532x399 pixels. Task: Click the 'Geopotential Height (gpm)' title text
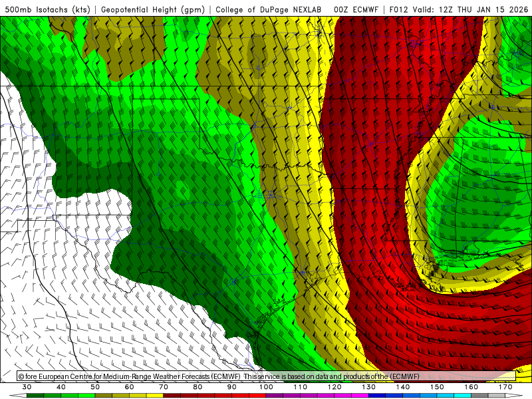153,10
